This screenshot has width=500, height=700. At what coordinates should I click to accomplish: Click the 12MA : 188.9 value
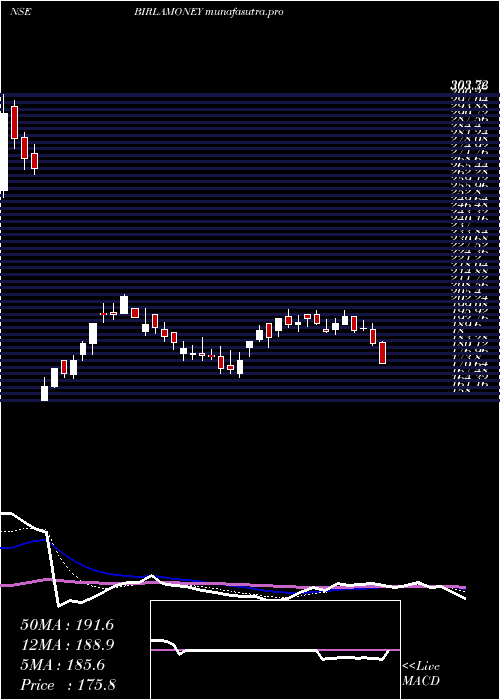point(67,645)
